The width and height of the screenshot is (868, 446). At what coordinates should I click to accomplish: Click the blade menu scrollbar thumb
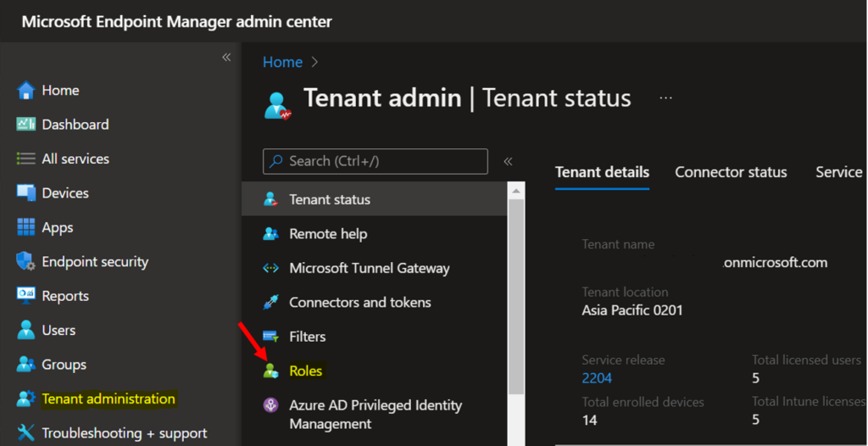tap(516, 297)
